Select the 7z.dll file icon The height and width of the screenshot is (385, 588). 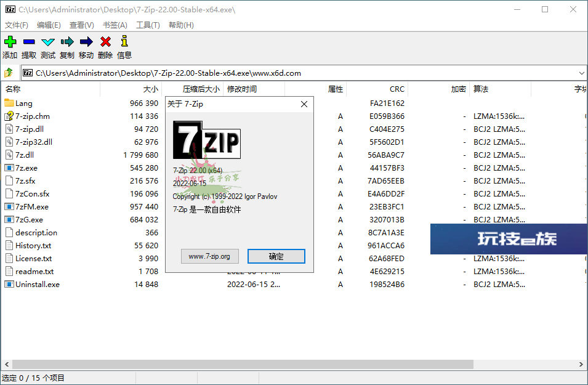[9, 155]
